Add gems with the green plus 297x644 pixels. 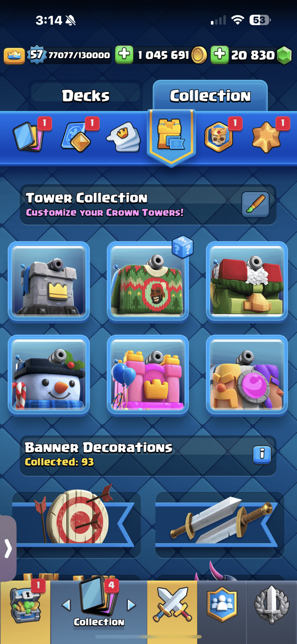[220, 54]
